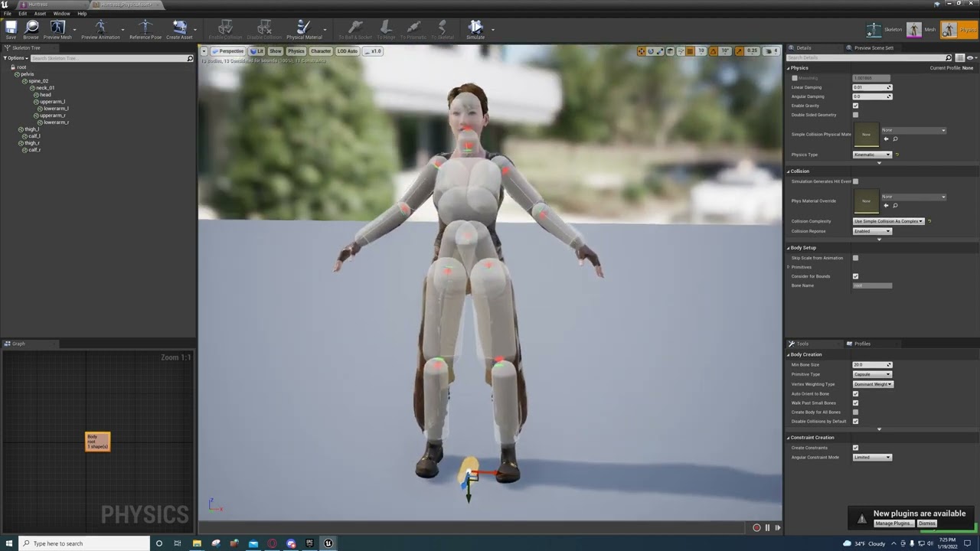This screenshot has width=980, height=551.
Task: Open the Angular Constraint Mode dropdown
Action: [x=872, y=457]
